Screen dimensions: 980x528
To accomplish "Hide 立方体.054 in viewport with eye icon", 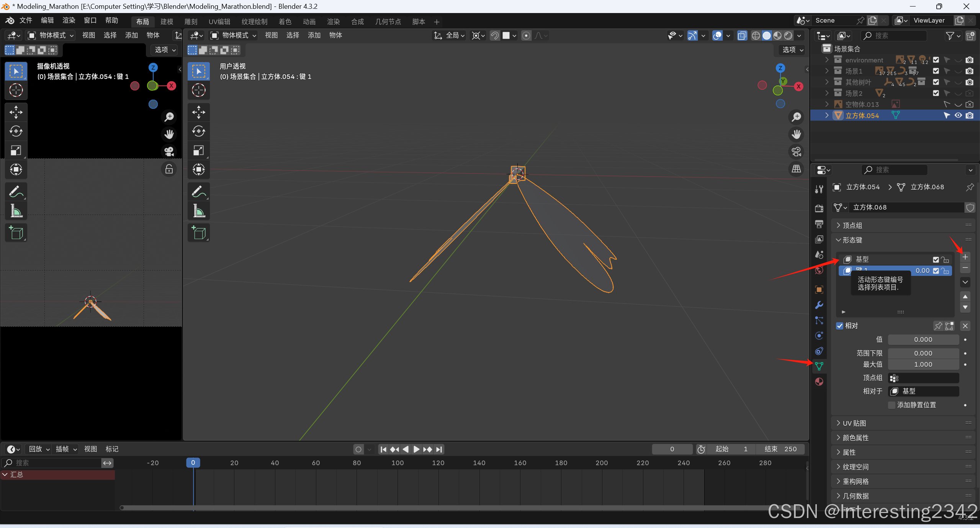I will (x=958, y=115).
